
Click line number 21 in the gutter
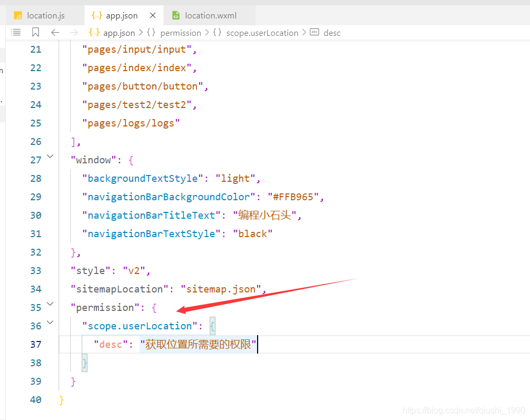pyautogui.click(x=36, y=50)
